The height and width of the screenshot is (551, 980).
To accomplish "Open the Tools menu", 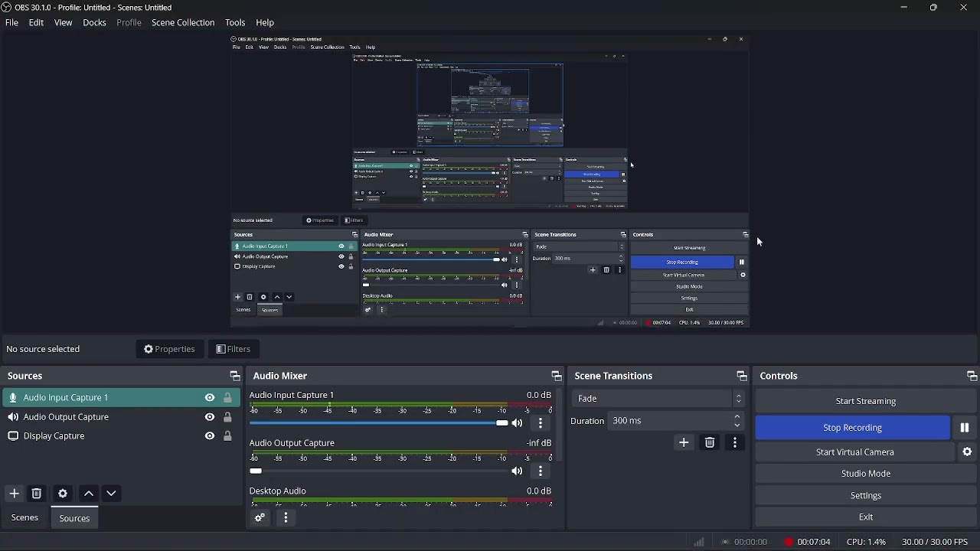I will (235, 23).
